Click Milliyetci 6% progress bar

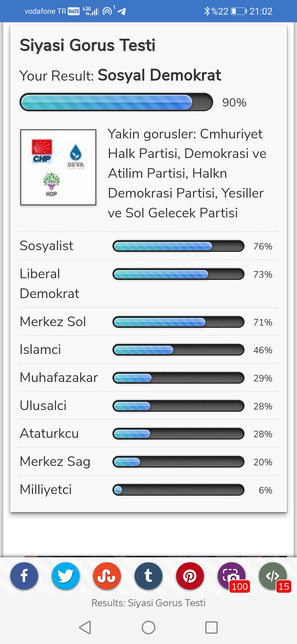pos(178,490)
